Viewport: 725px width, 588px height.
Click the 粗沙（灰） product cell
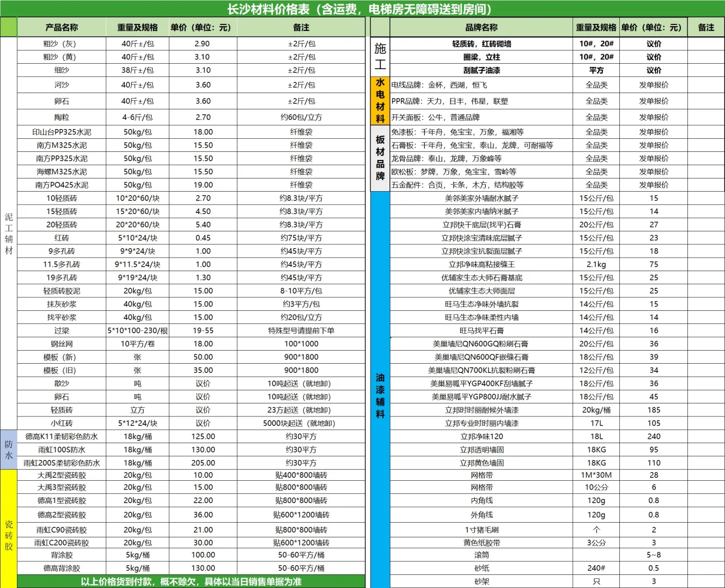(62, 44)
